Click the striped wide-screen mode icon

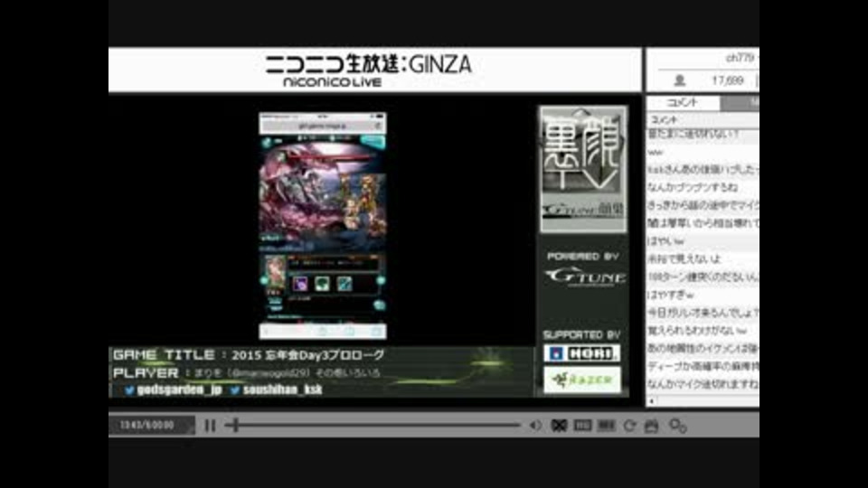[x=606, y=426]
